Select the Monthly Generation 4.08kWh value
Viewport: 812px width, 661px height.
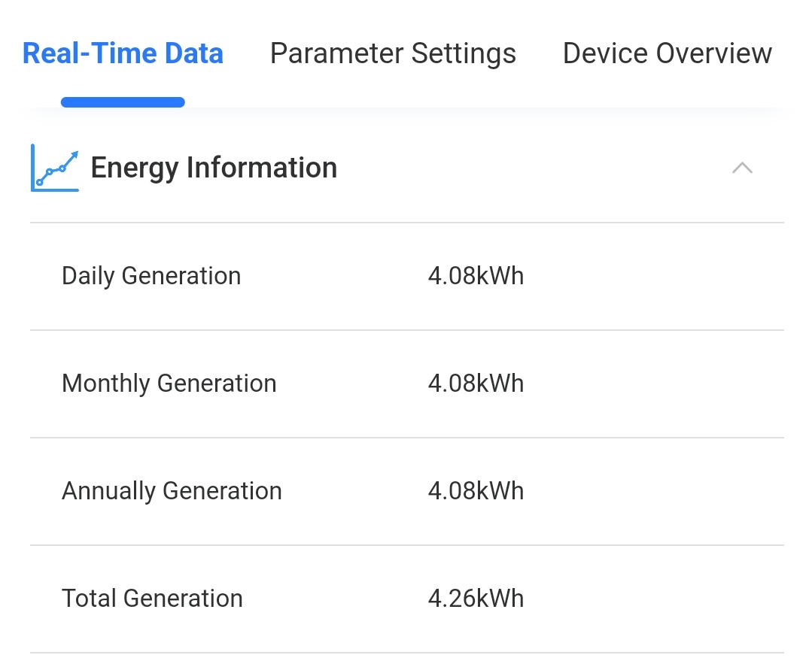476,384
